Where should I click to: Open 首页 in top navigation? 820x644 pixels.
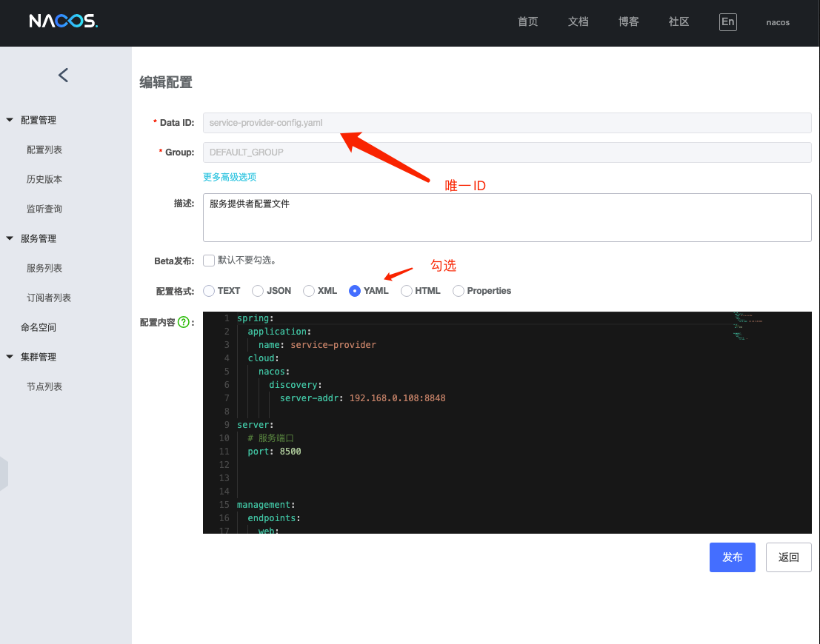527,22
